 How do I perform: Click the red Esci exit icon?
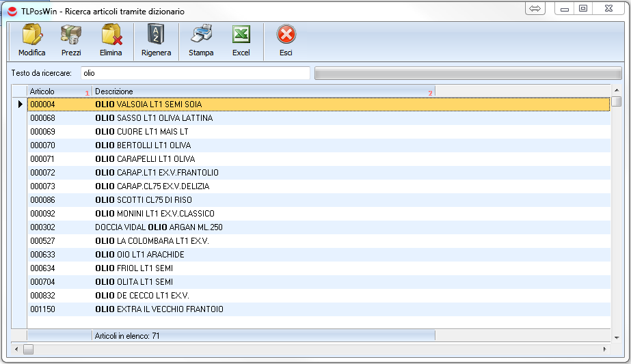pyautogui.click(x=286, y=36)
